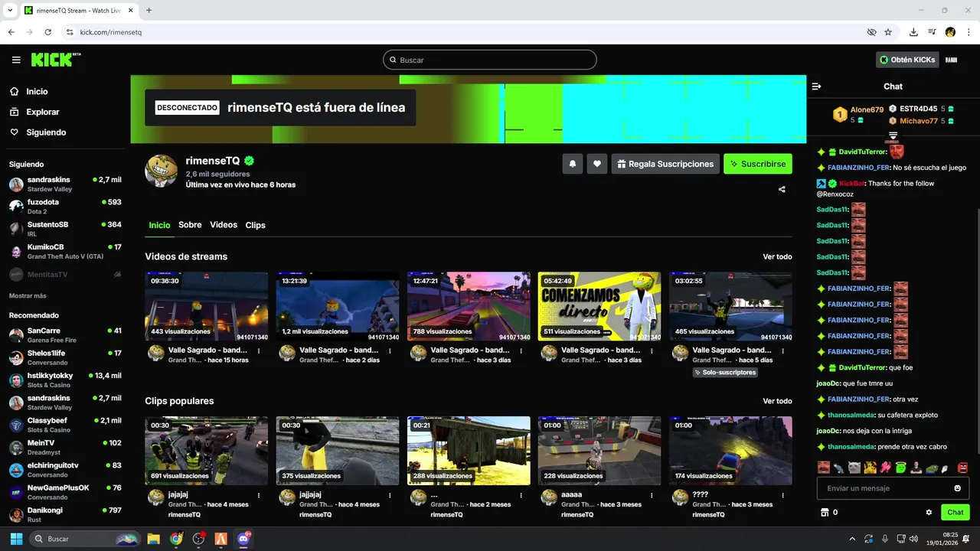Open options menu for 511 visualizaciones video

click(x=652, y=350)
